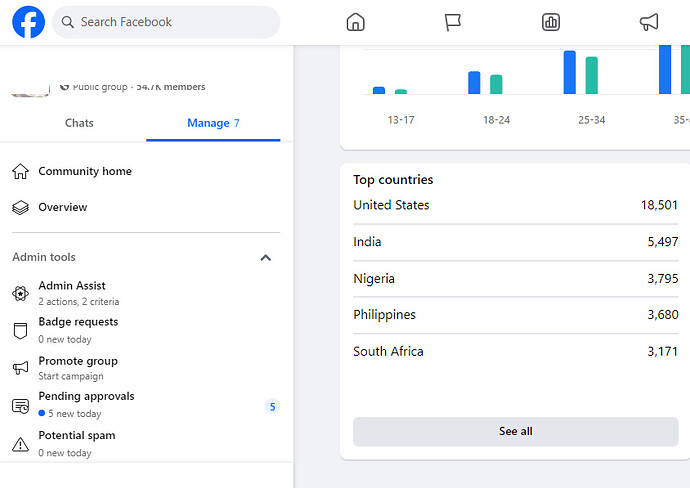
Task: Click the Facebook logo
Action: [29, 22]
